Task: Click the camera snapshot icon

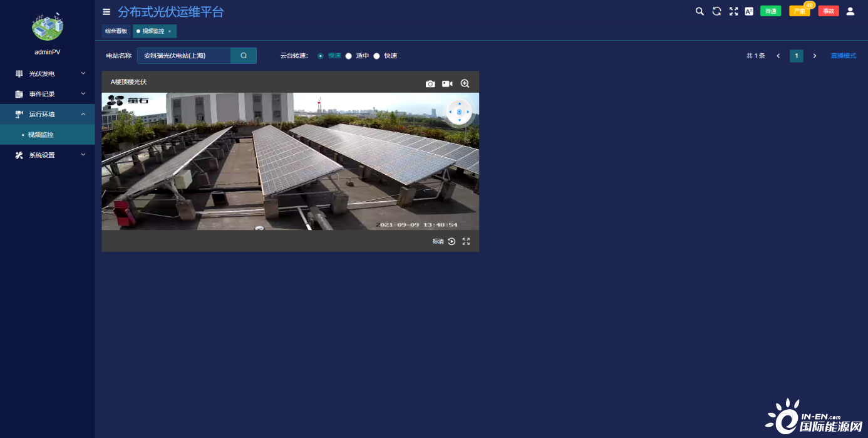Action: 430,84
